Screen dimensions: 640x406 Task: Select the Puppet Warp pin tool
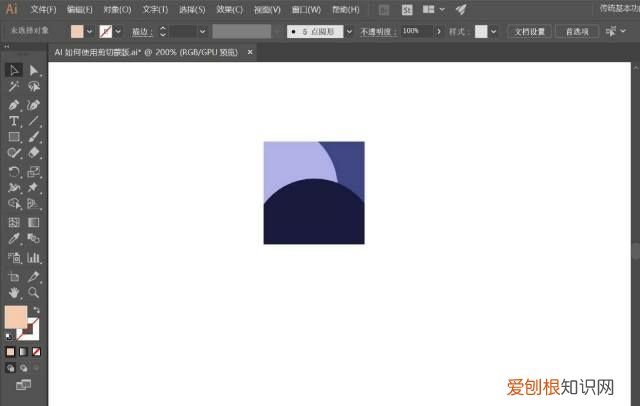click(33, 188)
